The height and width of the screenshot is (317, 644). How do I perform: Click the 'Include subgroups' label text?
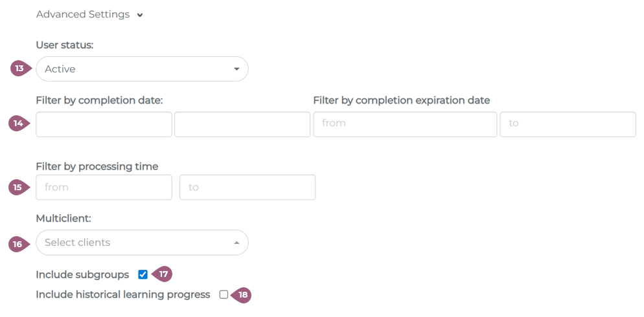point(82,275)
